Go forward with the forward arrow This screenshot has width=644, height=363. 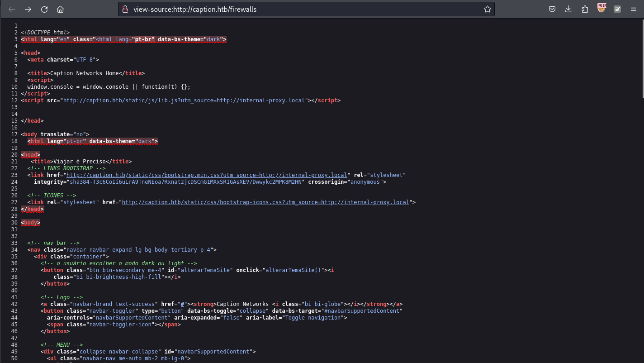click(28, 9)
